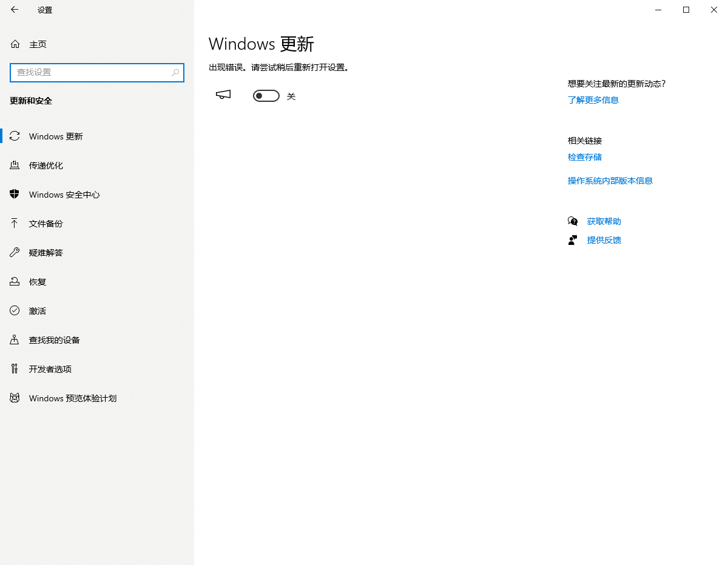
Task: Click the wrench icon for 疑难解答
Action: pos(15,253)
